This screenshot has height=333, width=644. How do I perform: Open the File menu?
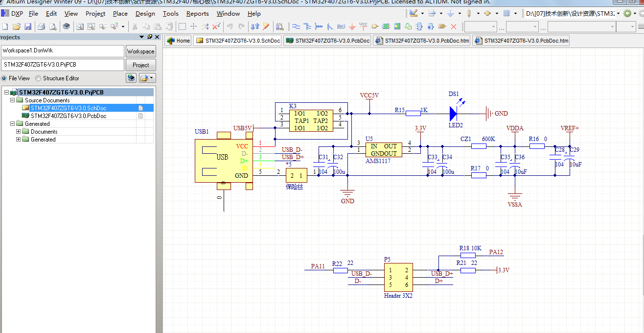[x=33, y=14]
